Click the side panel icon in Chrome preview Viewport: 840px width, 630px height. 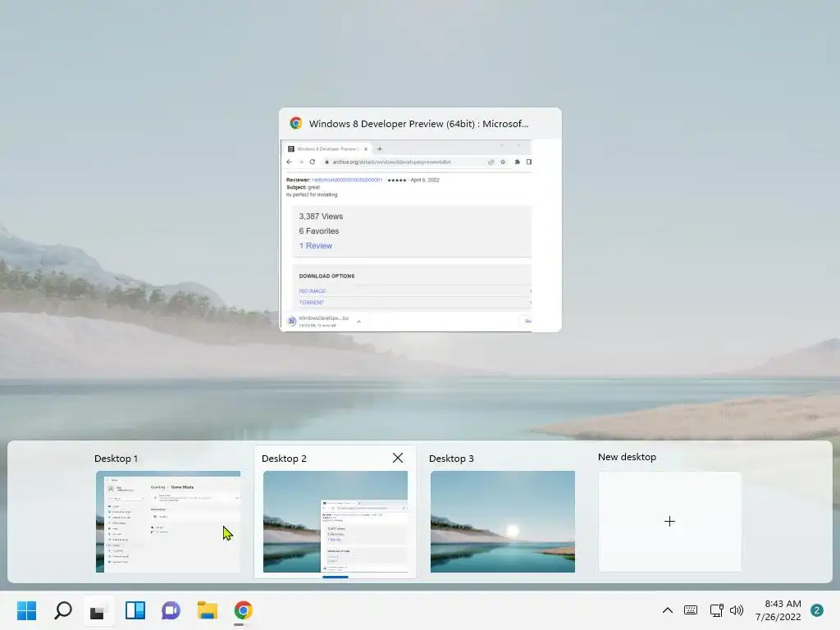pyautogui.click(x=529, y=162)
